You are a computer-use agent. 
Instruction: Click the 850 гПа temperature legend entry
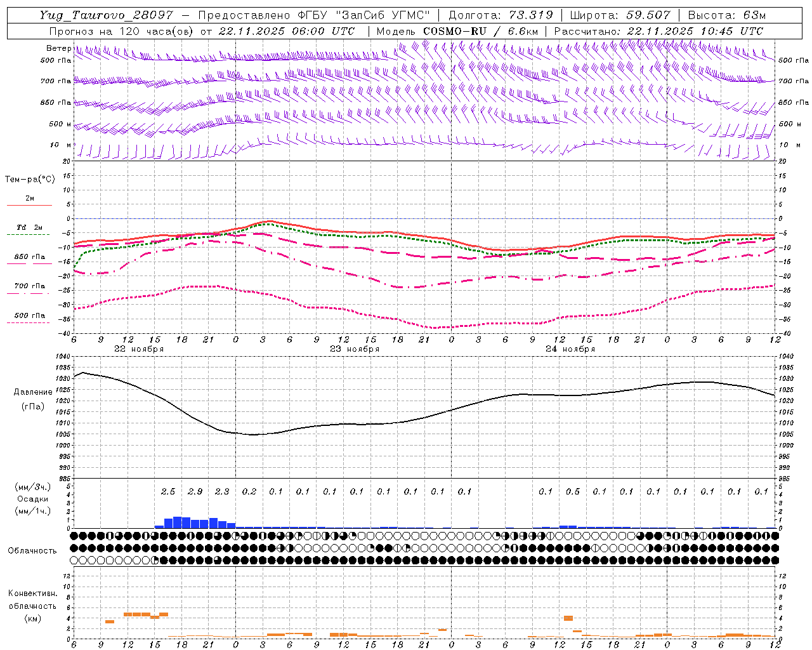coord(29,257)
